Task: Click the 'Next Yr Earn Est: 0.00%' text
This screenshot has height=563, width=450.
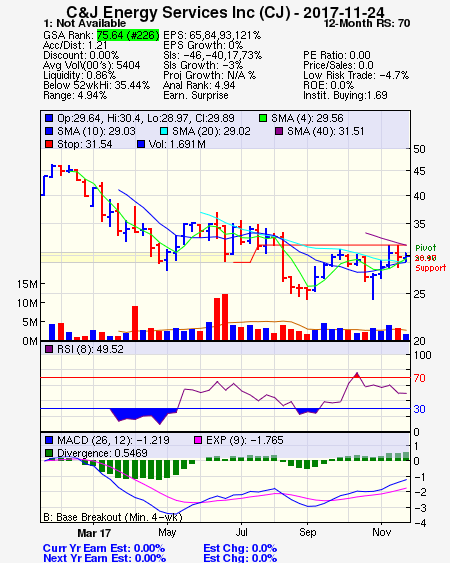Action: pyautogui.click(x=105, y=558)
